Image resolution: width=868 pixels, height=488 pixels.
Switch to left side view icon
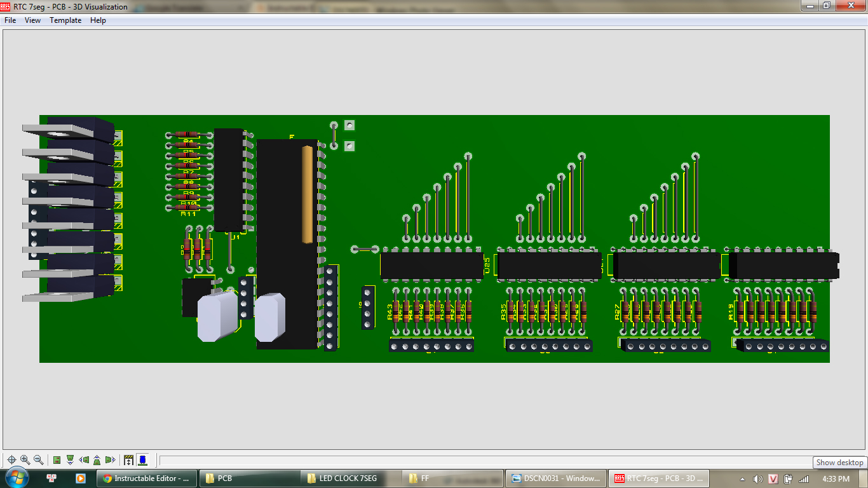[84, 459]
